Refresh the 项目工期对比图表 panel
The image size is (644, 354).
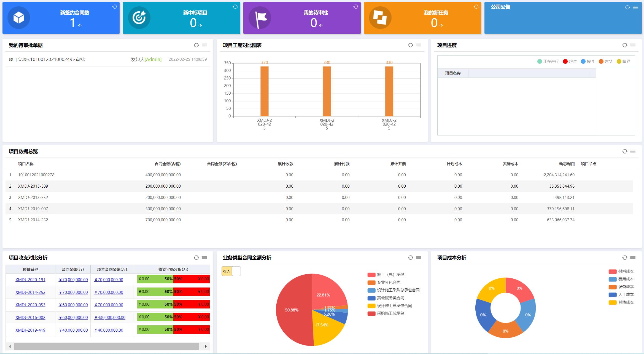click(410, 45)
